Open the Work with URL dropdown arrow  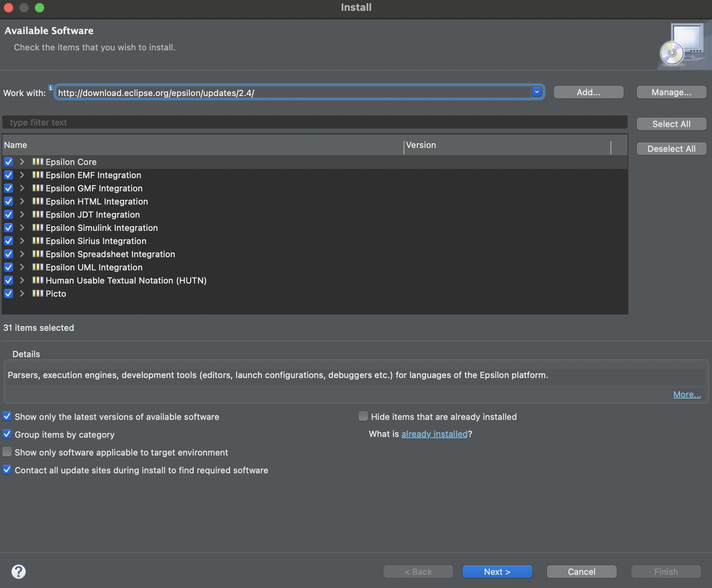pyautogui.click(x=537, y=92)
